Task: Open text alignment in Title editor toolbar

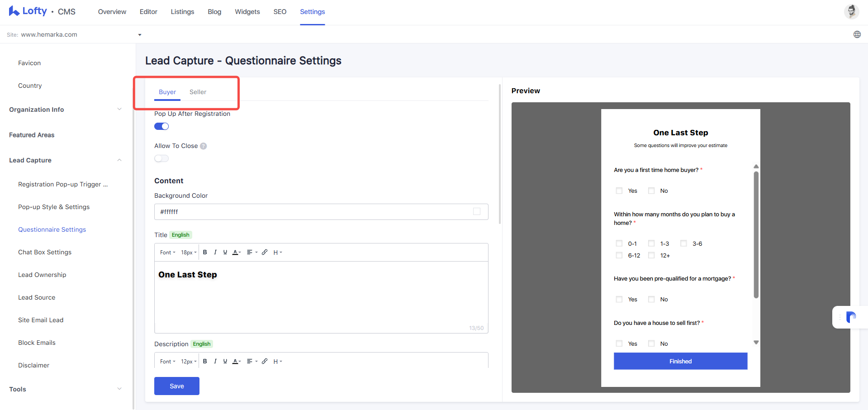Action: (x=252, y=253)
